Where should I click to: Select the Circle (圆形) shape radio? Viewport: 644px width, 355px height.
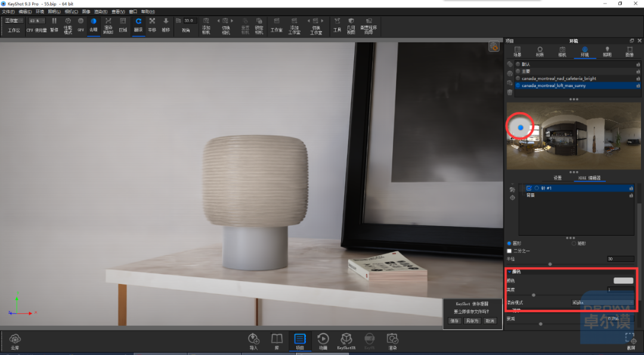pos(509,243)
